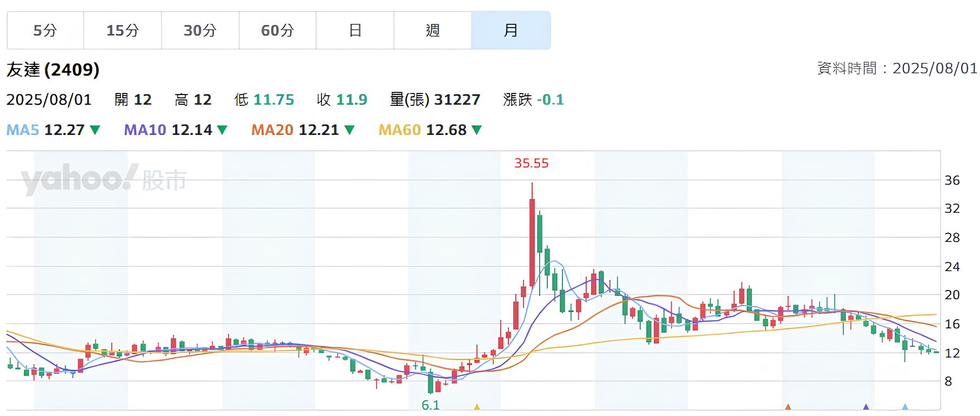Click the high price 高 12
The image size is (980, 416).
pyautogui.click(x=193, y=99)
